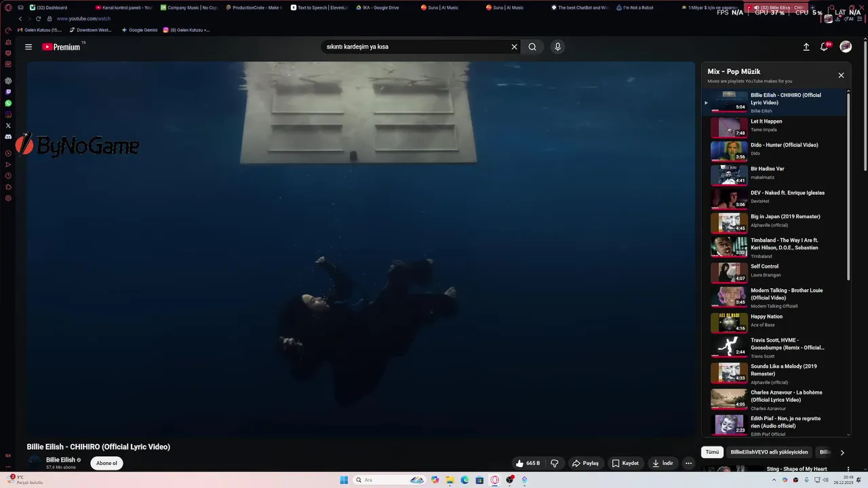This screenshot has height=488, width=868.
Task: Select the Tümü filter chip
Action: (712, 452)
